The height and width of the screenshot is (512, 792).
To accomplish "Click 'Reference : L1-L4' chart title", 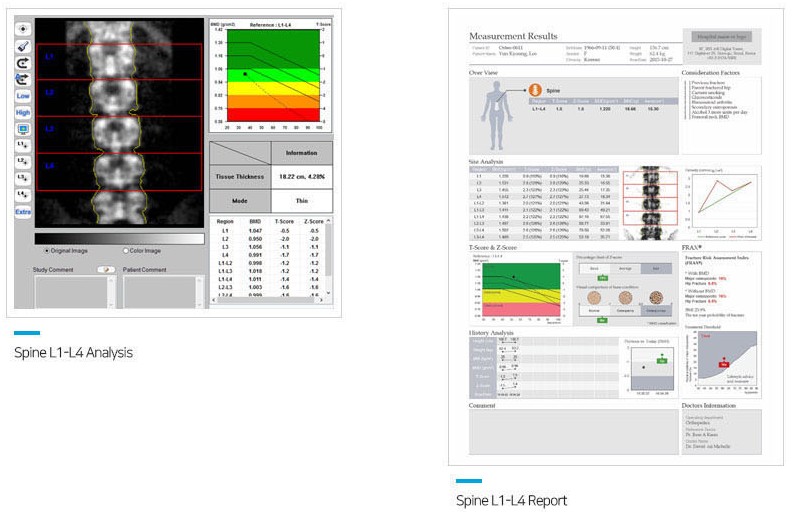I will pyautogui.click(x=270, y=25).
